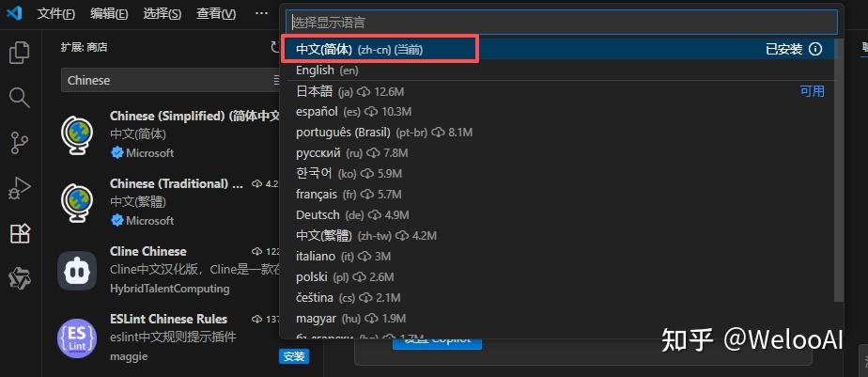Click the bottom activity bar extension icon
868x377 pixels.
(20, 277)
